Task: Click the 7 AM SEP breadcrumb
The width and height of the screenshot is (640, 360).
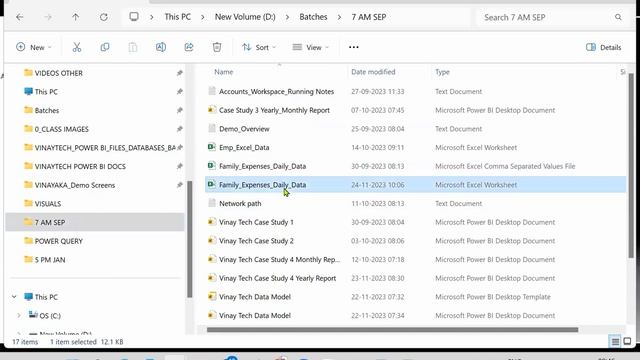Action: (369, 17)
